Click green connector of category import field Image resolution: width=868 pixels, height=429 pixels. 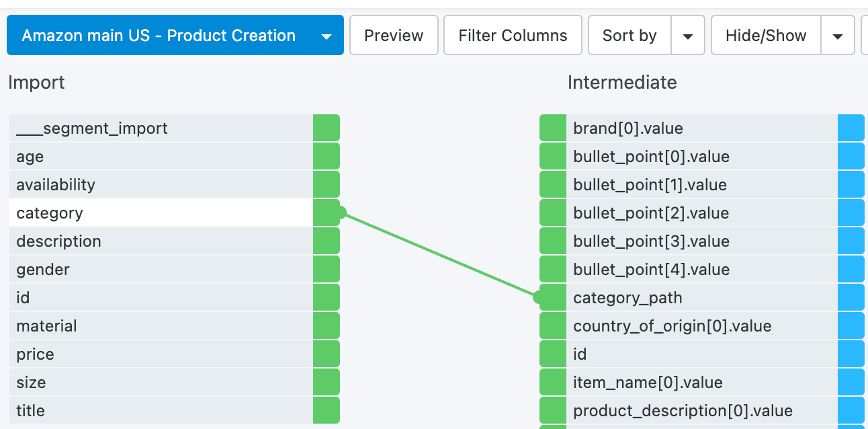(327, 213)
